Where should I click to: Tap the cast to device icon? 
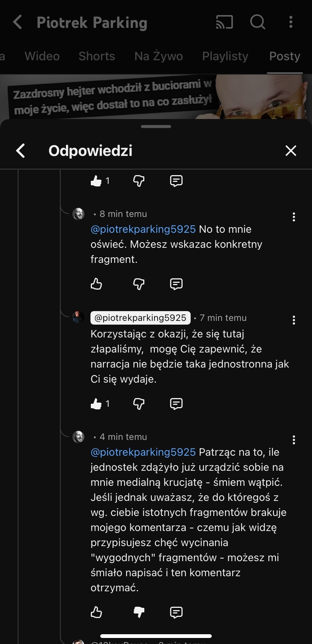pyautogui.click(x=225, y=22)
